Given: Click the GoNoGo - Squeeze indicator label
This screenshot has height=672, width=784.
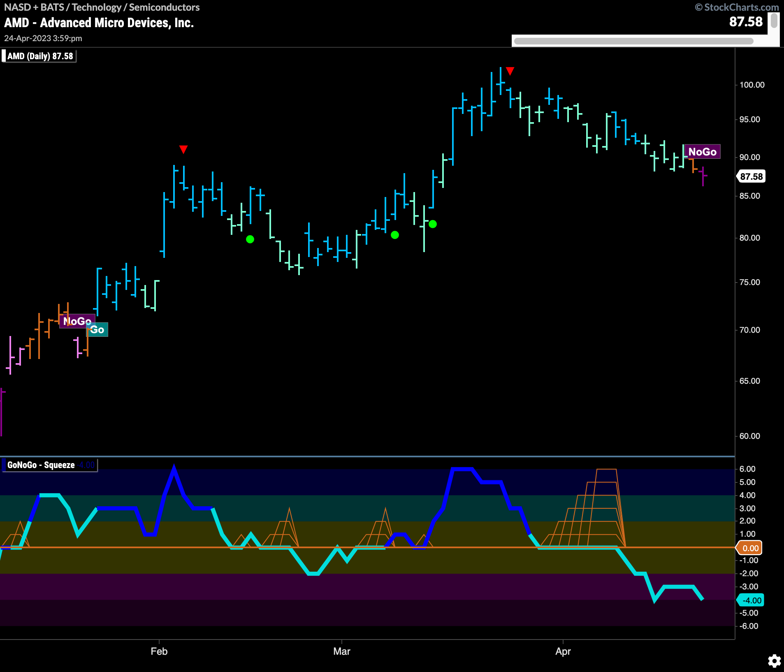Looking at the screenshot, I should click(50, 465).
